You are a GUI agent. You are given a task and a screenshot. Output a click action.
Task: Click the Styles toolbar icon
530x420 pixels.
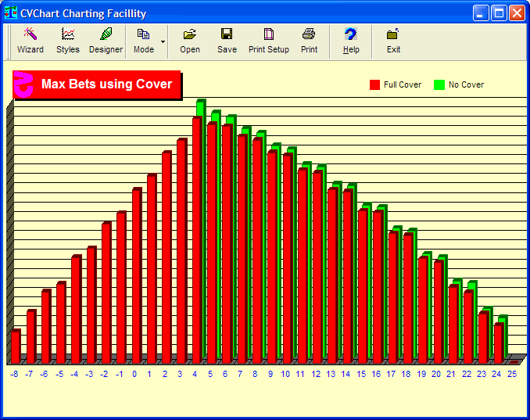point(68,41)
